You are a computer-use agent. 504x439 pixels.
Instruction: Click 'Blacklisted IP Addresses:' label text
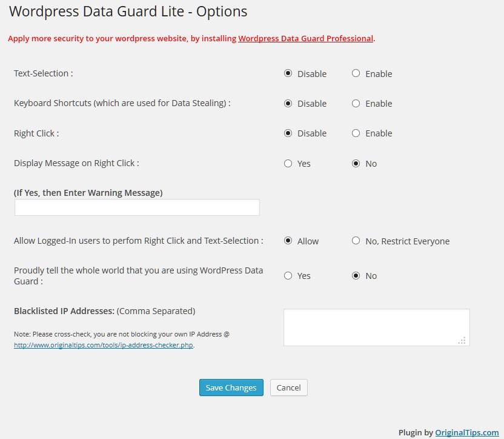pos(64,311)
